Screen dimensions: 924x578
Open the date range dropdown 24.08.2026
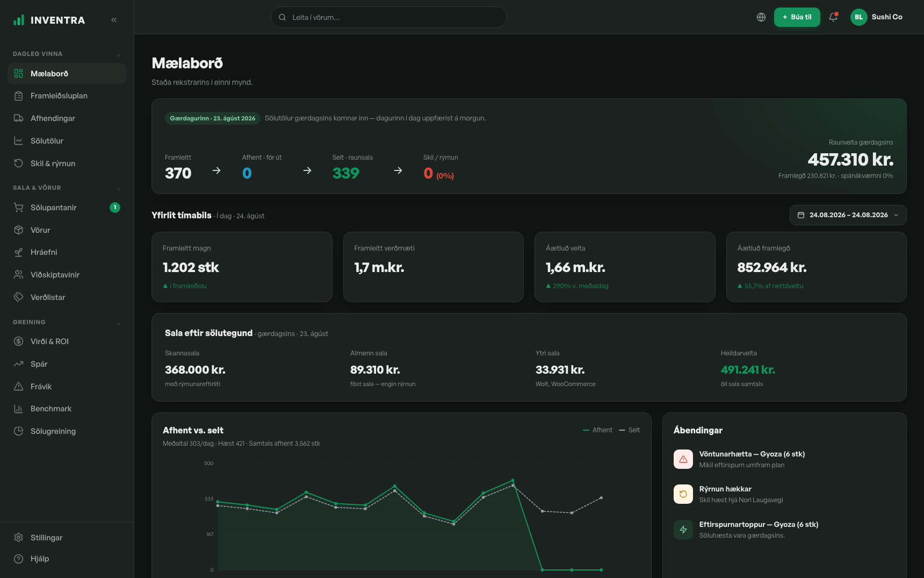point(848,215)
